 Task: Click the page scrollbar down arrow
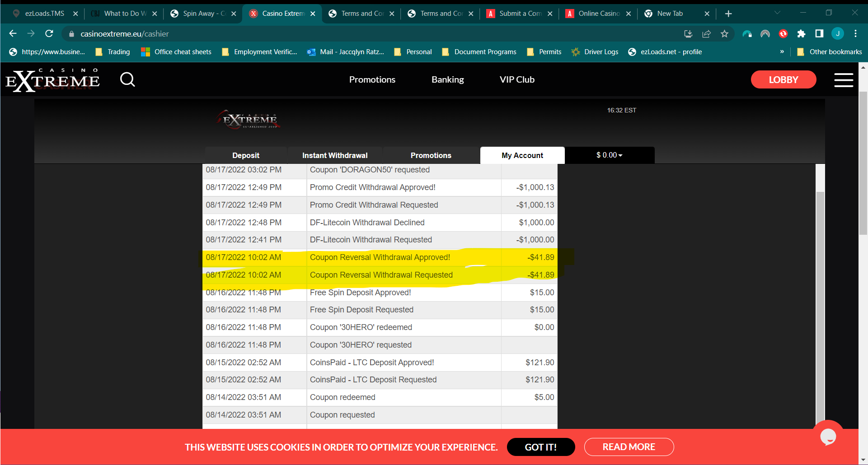pos(863,460)
